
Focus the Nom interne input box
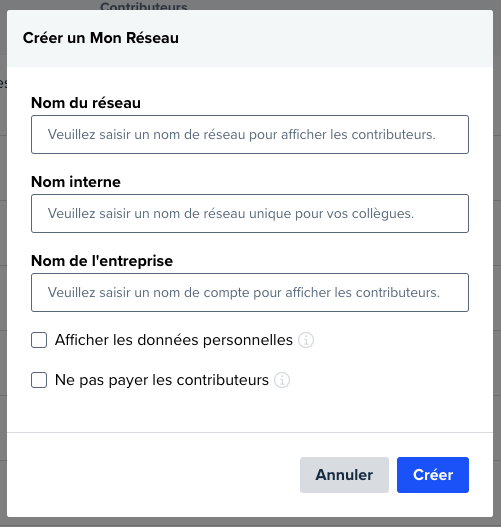coord(250,213)
